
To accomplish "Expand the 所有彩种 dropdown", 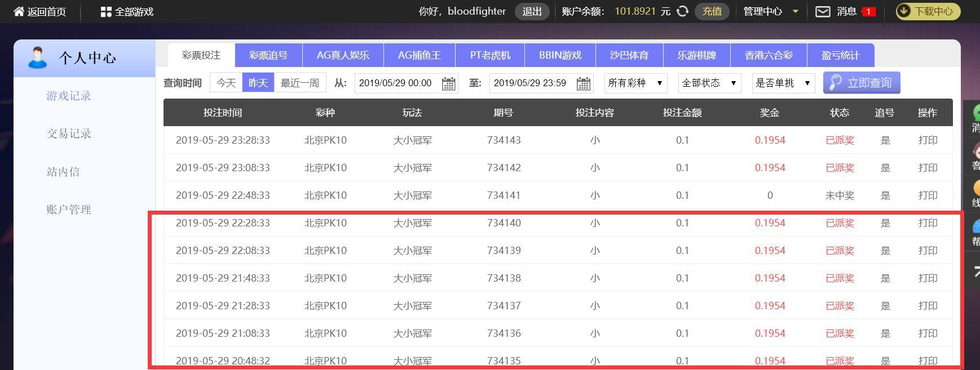I will 635,83.
